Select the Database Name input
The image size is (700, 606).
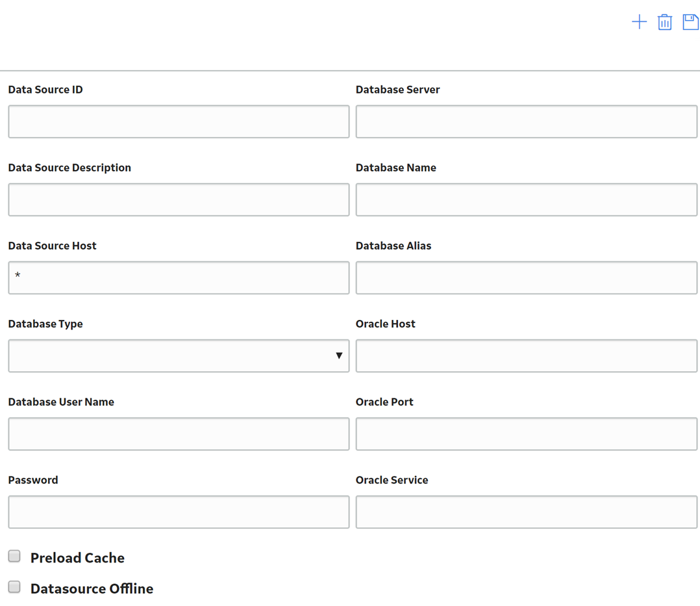coord(527,200)
